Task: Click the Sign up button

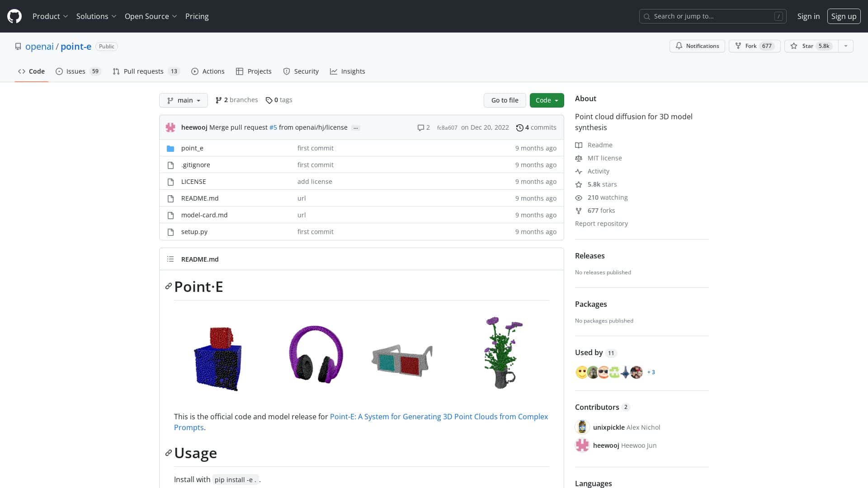Action: [x=844, y=16]
